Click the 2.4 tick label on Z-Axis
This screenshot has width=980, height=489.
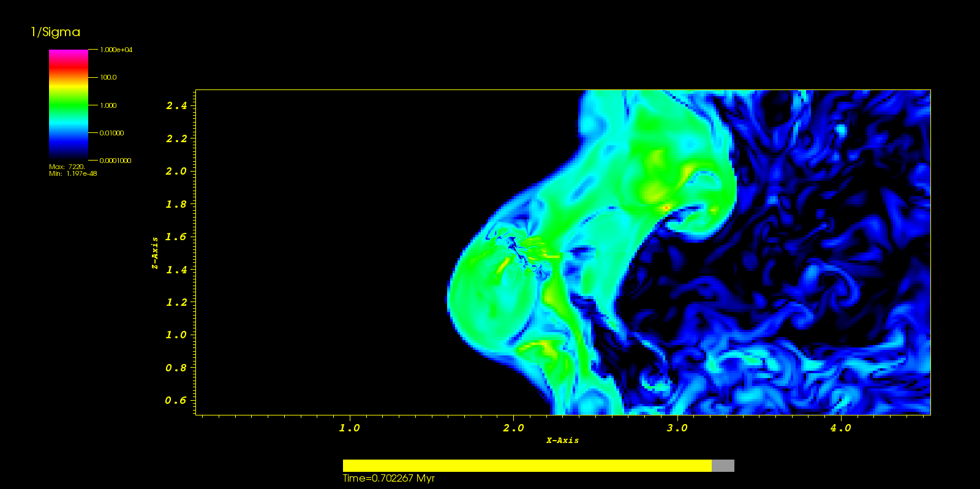[176, 106]
